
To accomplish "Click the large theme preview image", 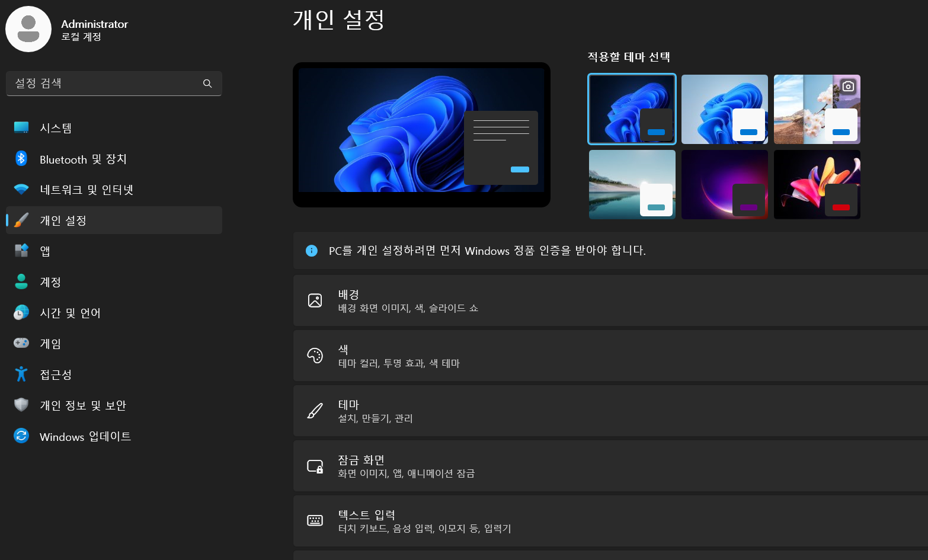I will tap(421, 135).
